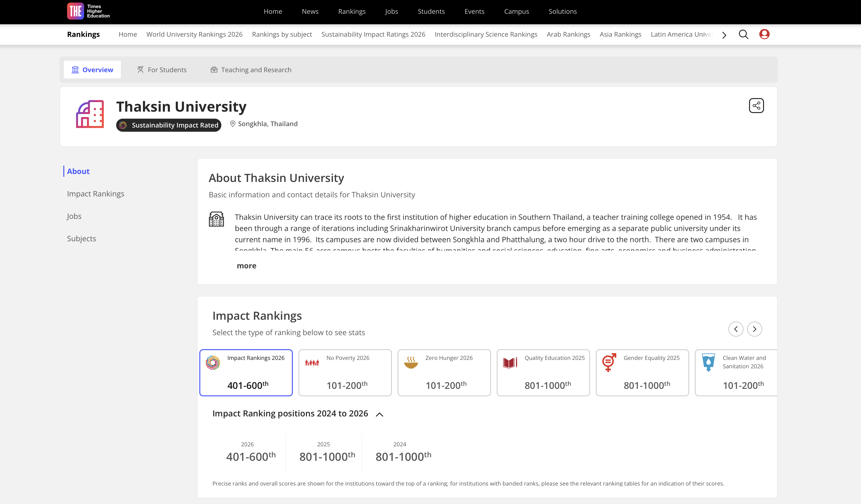Advance rankings carousel to next cards
The image size is (861, 504).
(754, 329)
